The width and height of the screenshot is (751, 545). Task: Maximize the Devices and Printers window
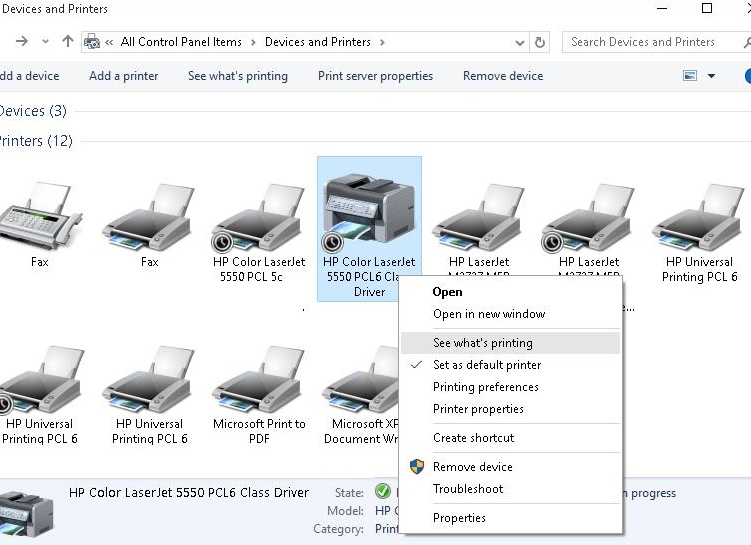tap(707, 8)
